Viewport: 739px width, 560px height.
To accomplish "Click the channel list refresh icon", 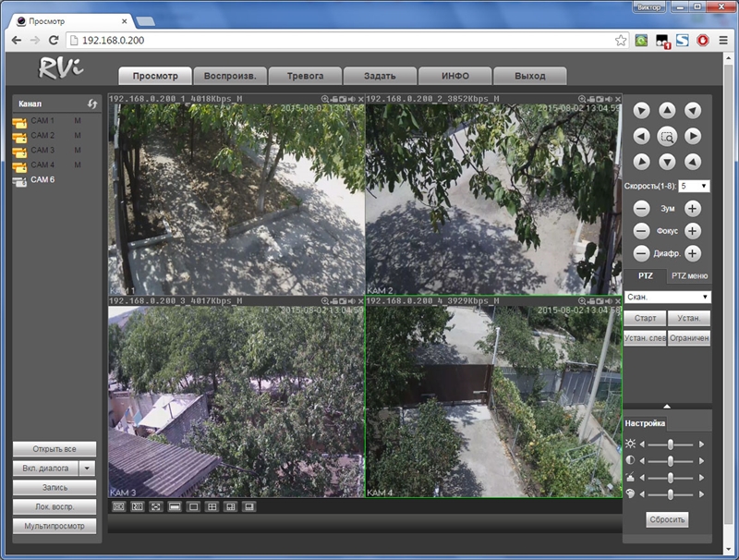I will (x=91, y=104).
